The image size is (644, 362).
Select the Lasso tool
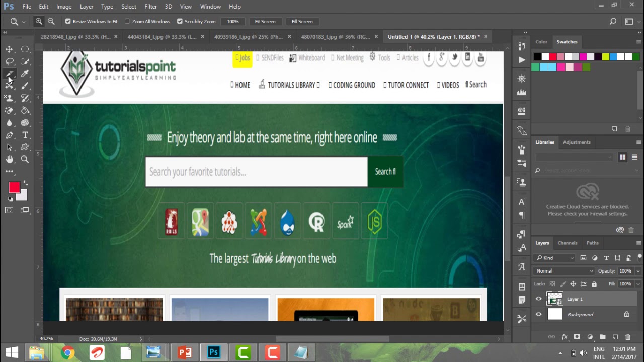tap(9, 61)
